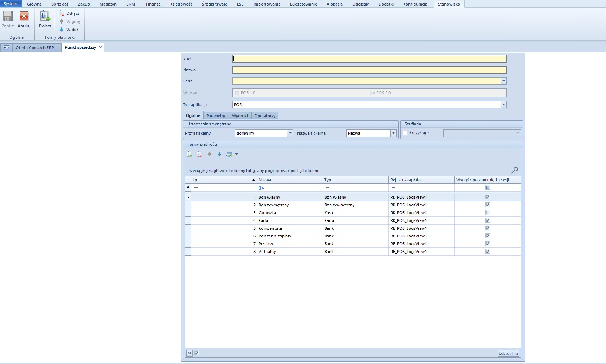Open the Księgowość ribbon menu
The height and width of the screenshot is (364, 606).
(181, 4)
